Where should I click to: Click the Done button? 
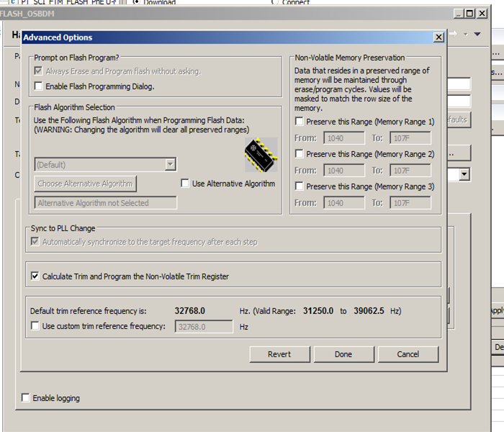[x=344, y=354]
